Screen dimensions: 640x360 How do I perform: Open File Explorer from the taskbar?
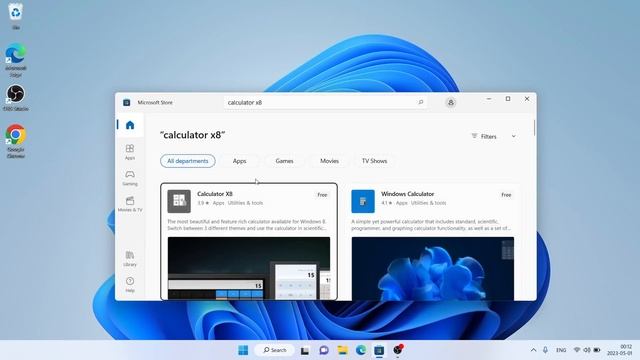coord(342,350)
